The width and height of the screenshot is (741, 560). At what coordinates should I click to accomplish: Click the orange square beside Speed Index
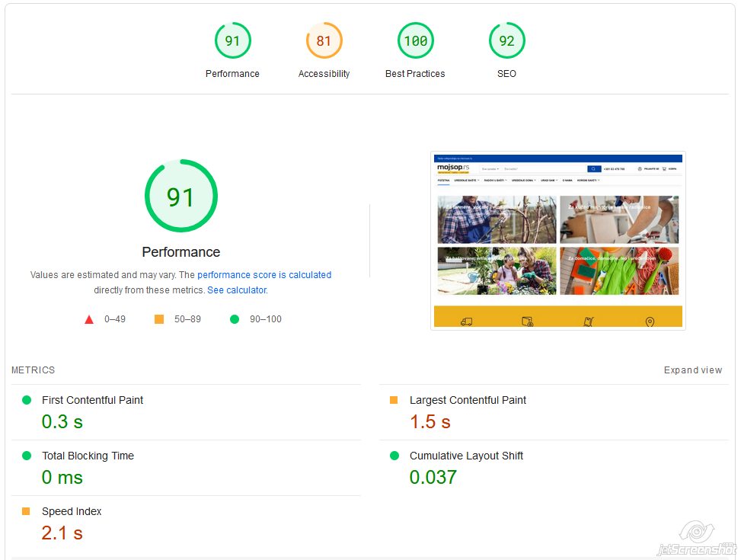[26, 511]
